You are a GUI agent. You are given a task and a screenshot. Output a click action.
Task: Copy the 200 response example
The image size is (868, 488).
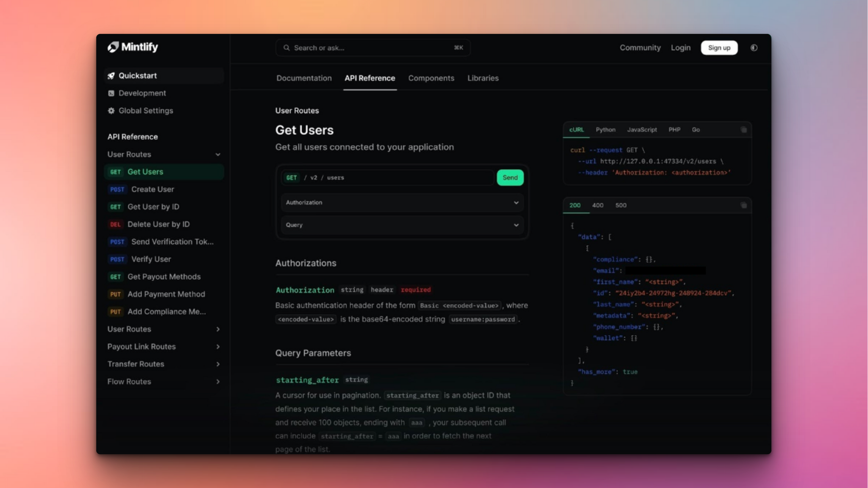(743, 205)
